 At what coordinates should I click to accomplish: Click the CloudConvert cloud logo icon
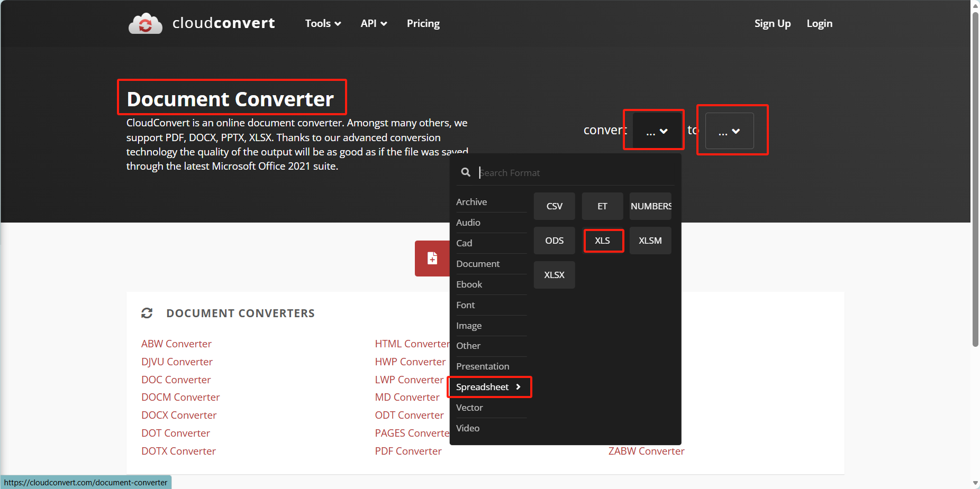point(146,23)
